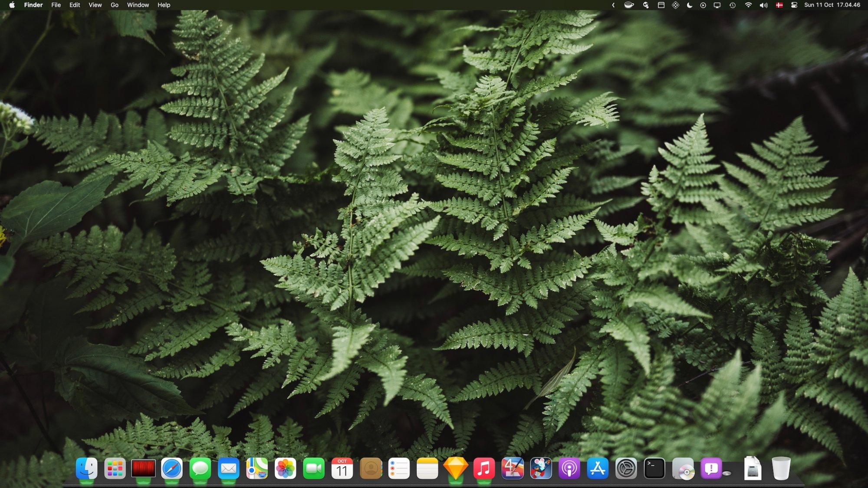Screen dimensions: 868x488
Task: Open Feedback Assistant in the Dock
Action: [711, 468]
